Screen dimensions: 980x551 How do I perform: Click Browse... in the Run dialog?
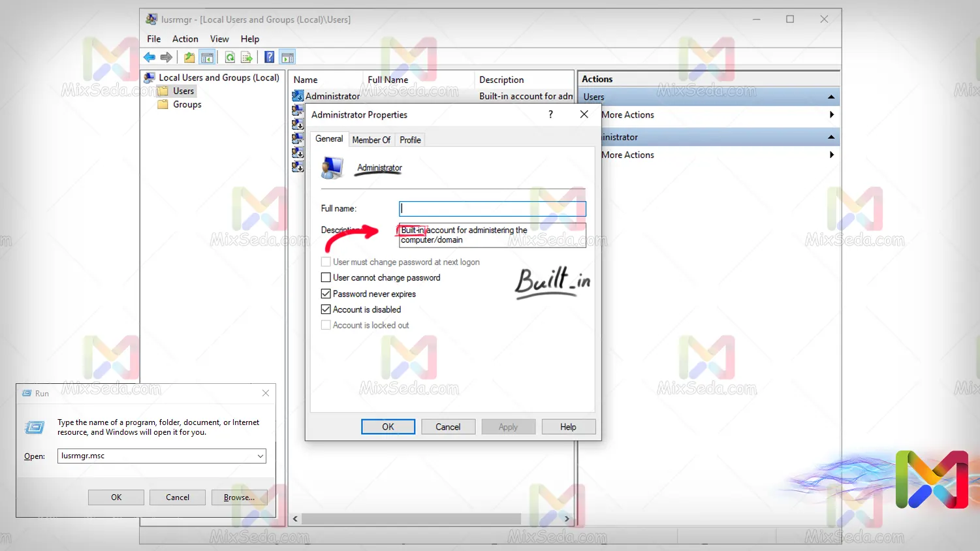pyautogui.click(x=239, y=497)
